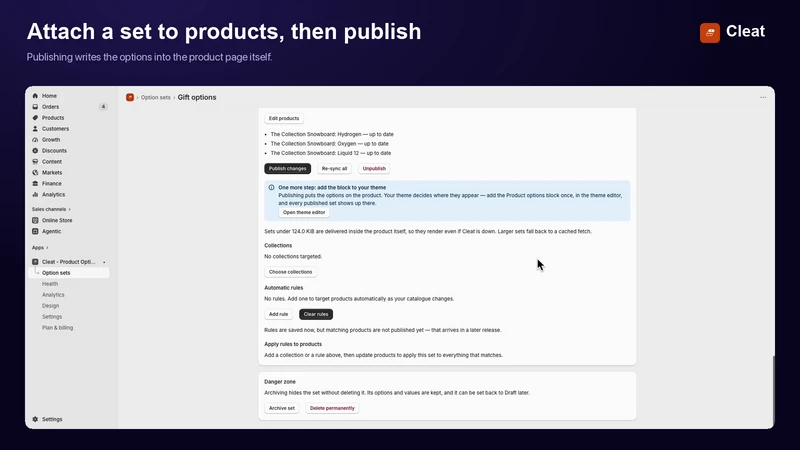
Task: Open the Cleat Settings sub-item
Action: [52, 317]
